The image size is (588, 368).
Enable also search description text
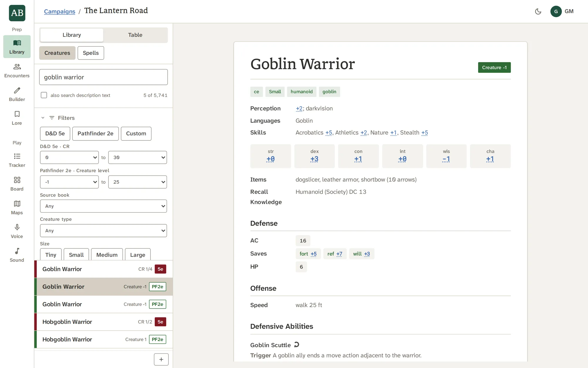click(44, 95)
